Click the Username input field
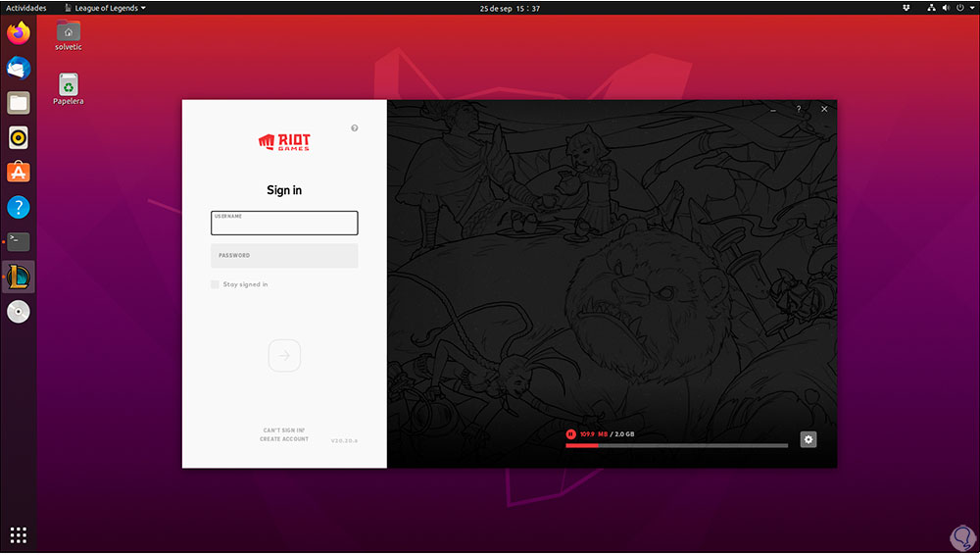 click(284, 223)
